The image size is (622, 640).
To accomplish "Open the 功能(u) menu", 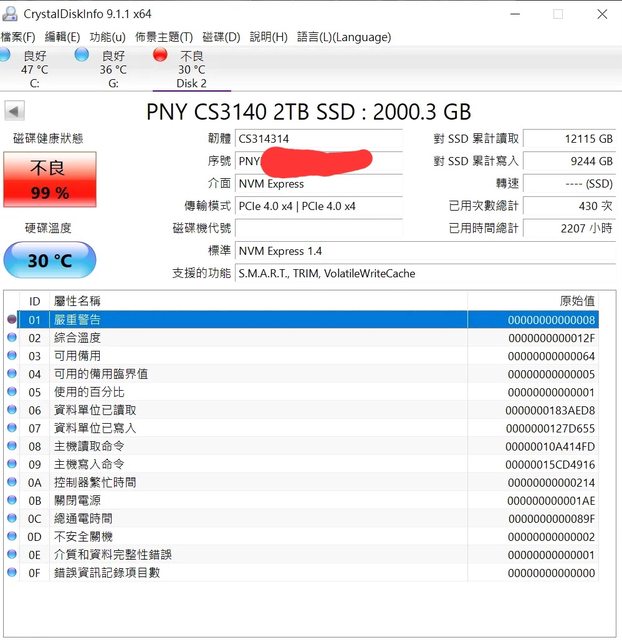I will pos(107,37).
